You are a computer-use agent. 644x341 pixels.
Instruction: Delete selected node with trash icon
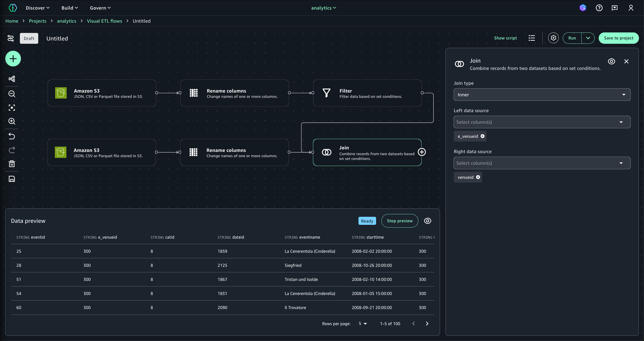pyautogui.click(x=12, y=164)
